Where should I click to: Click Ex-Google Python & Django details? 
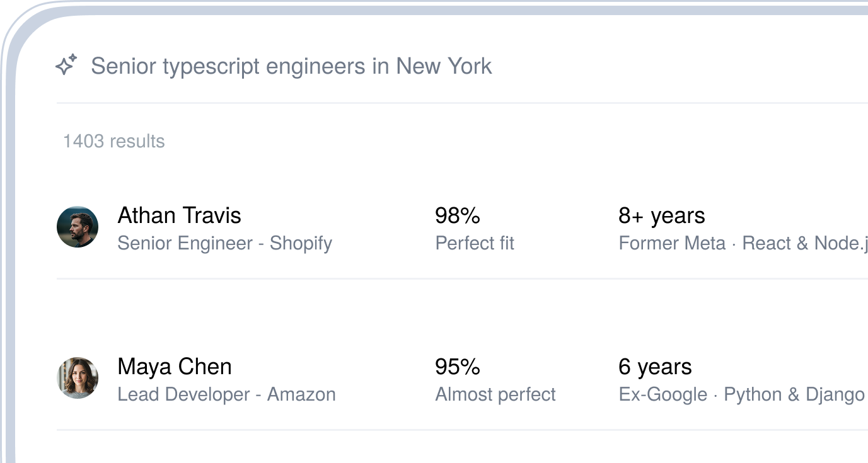tap(741, 394)
